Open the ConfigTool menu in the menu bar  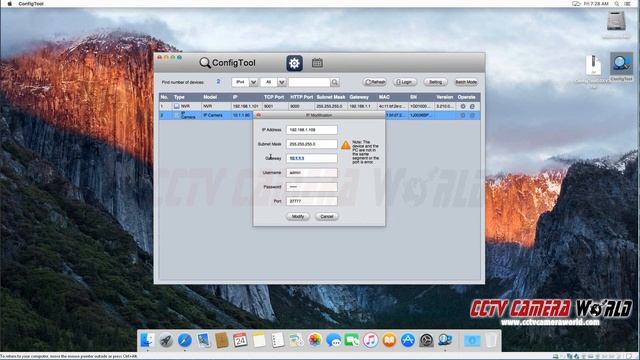[31, 4]
